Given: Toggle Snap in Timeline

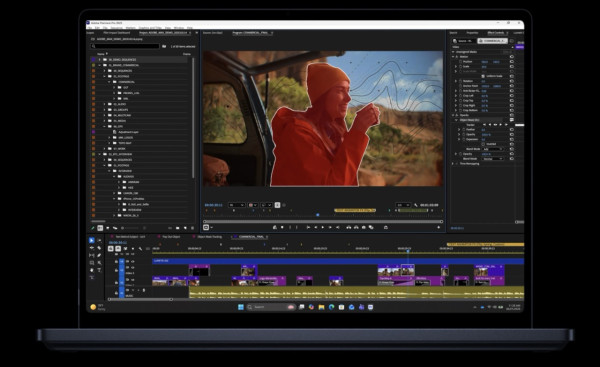Looking at the screenshot, I should 118,248.
